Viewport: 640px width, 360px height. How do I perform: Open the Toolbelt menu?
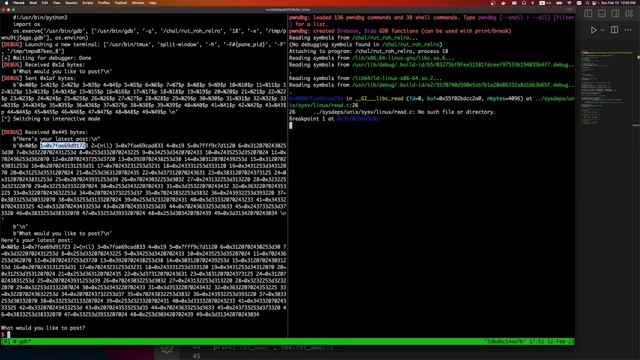pos(120,3)
